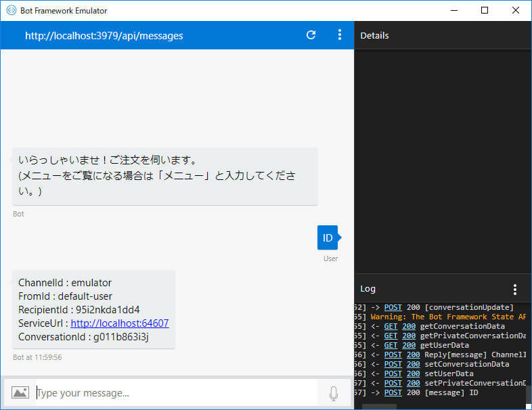This screenshot has height=410, width=532.
Task: Click the POST link for the [message] ID entry
Action: (x=393, y=392)
